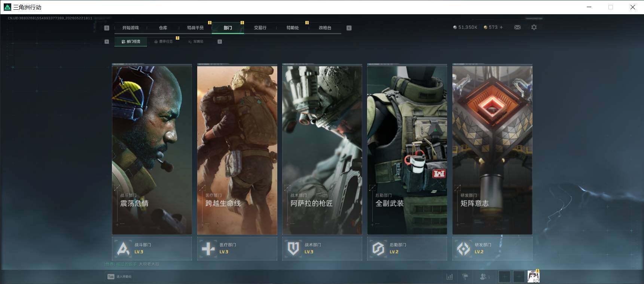Click the Tab key hint icon
The height and width of the screenshot is (284, 644).
(x=111, y=277)
